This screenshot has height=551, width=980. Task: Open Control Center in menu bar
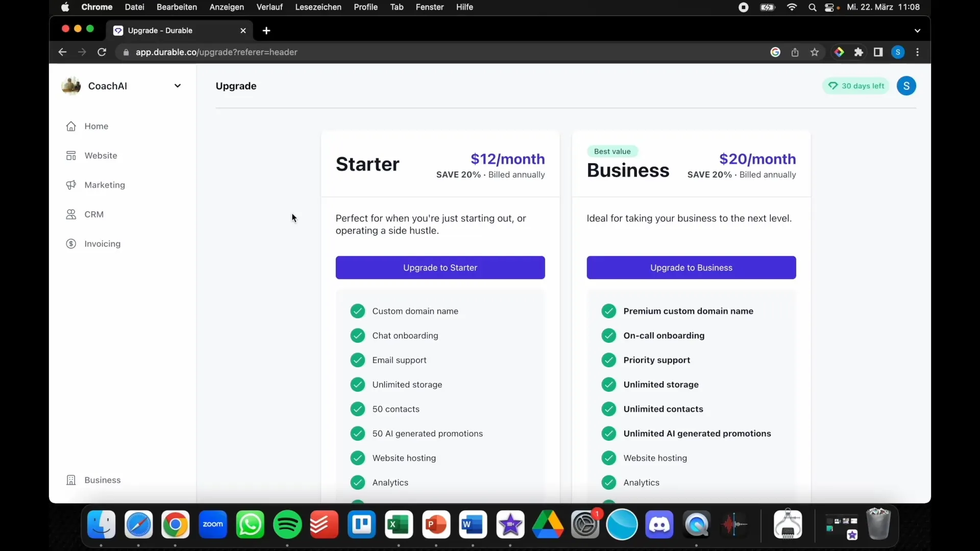click(x=830, y=7)
